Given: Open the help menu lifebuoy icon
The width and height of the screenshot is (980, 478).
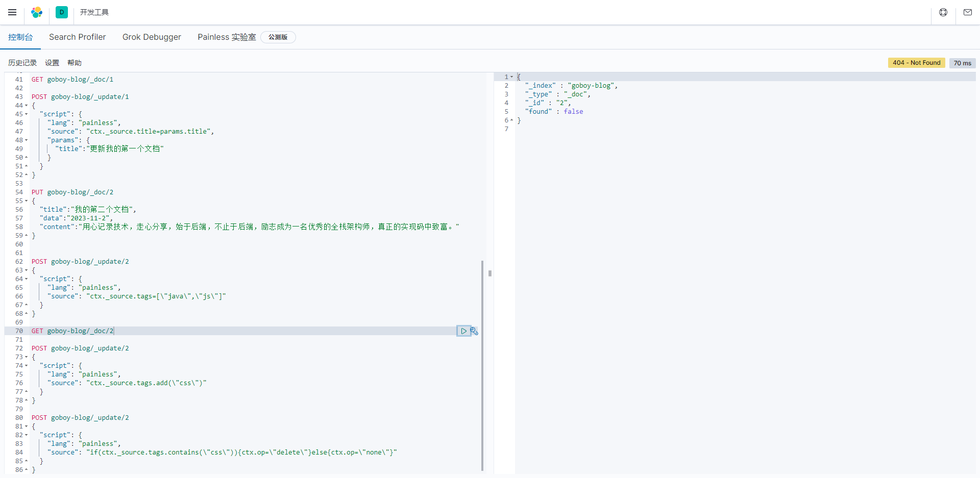Looking at the screenshot, I should [943, 12].
